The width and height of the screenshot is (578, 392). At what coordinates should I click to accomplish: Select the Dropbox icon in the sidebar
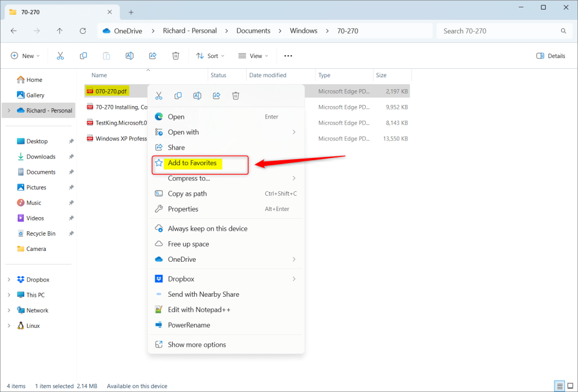coord(21,279)
